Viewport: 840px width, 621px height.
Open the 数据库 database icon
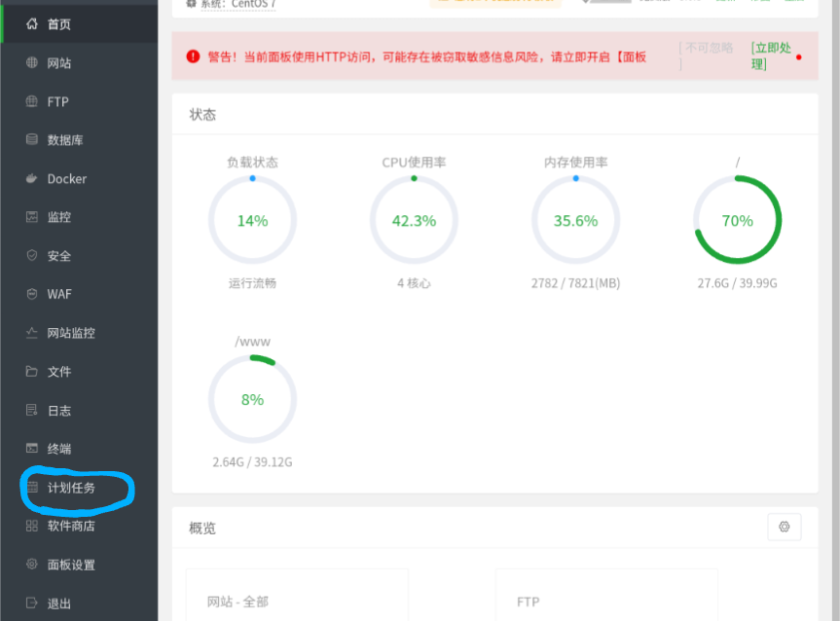[32, 140]
